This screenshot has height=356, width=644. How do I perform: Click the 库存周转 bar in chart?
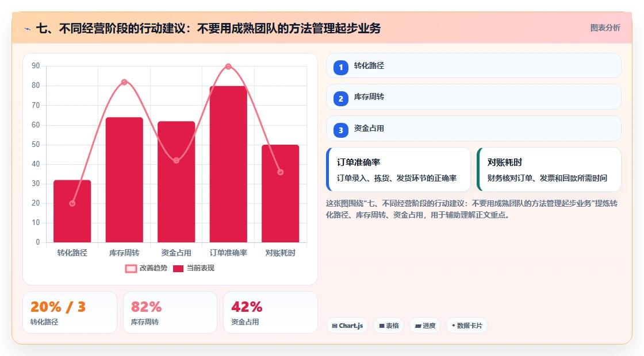click(124, 180)
